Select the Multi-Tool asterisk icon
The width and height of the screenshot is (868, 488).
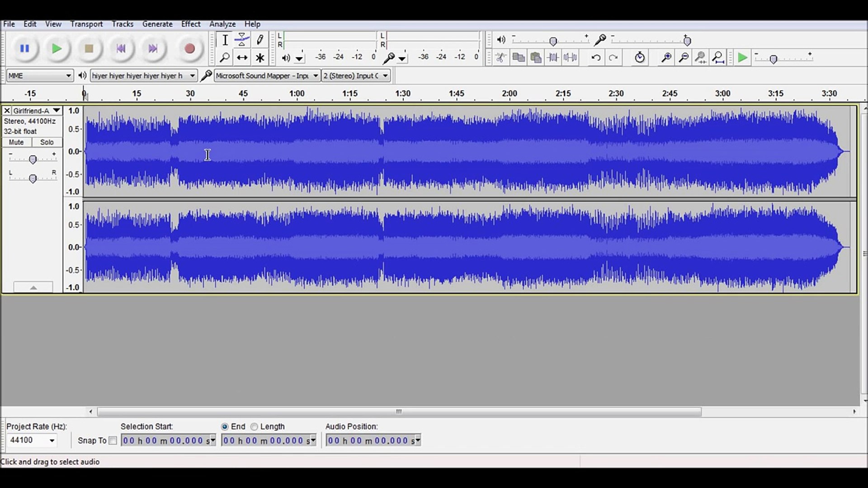(260, 58)
